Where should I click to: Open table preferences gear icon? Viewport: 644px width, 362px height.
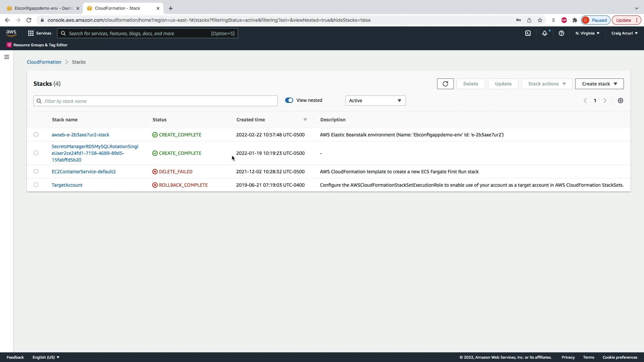[620, 101]
